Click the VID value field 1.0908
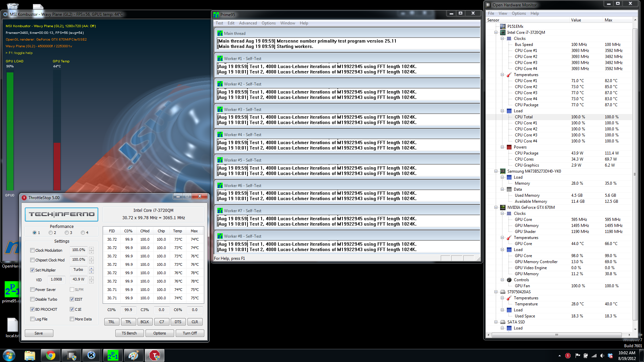Screen dimensions: 644x362 [56, 279]
